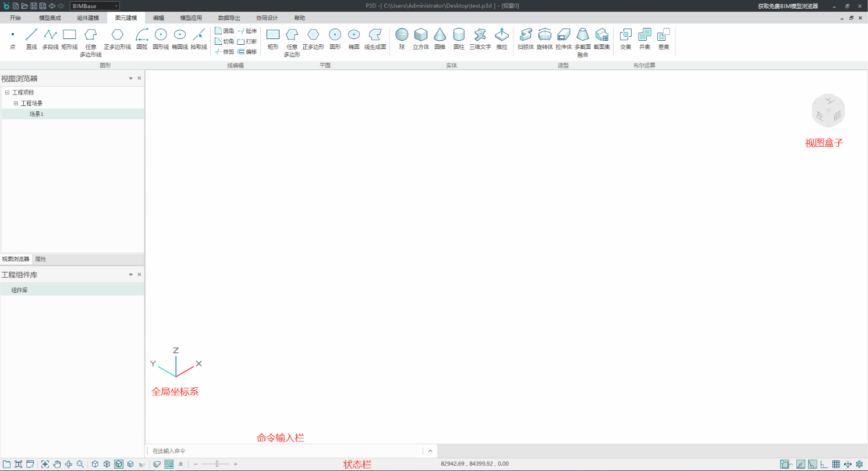
Task: Choose the 多截面融合 loft tool
Action: (583, 43)
